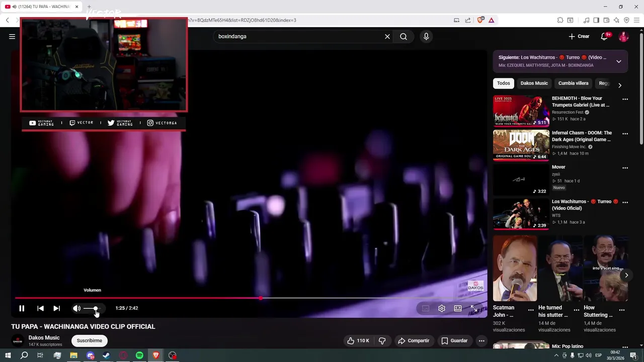This screenshot has height=362, width=644.
Task: Open the Windows Start menu
Action: point(8,355)
